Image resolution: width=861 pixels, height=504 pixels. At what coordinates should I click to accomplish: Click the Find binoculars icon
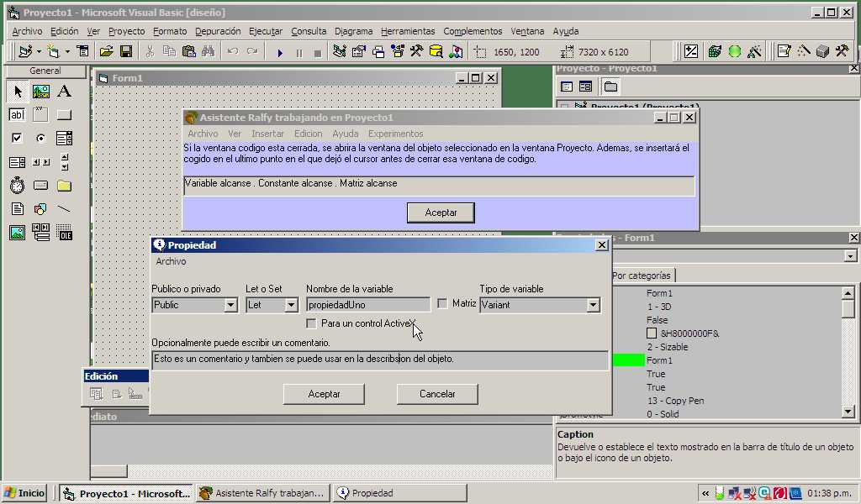tap(208, 51)
